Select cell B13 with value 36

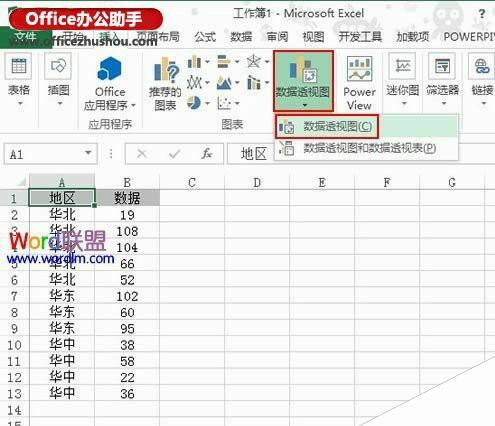tap(127, 394)
